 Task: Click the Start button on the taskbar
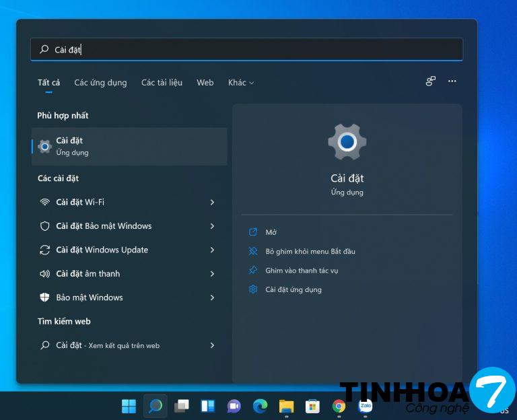(x=129, y=406)
